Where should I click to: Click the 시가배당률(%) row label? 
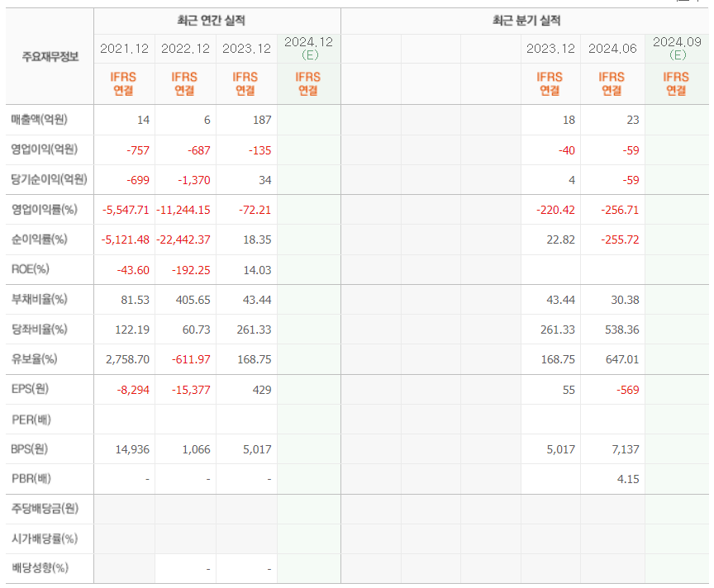pyautogui.click(x=44, y=538)
